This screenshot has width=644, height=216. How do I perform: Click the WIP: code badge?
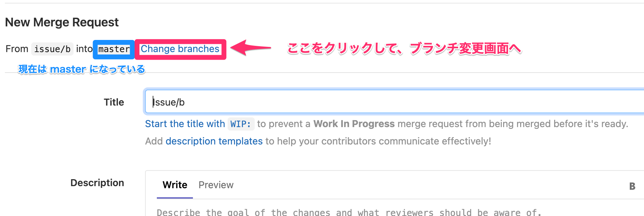point(241,124)
